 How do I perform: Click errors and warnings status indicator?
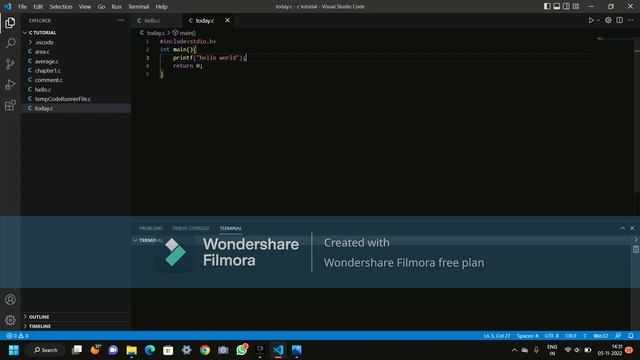tap(17, 336)
